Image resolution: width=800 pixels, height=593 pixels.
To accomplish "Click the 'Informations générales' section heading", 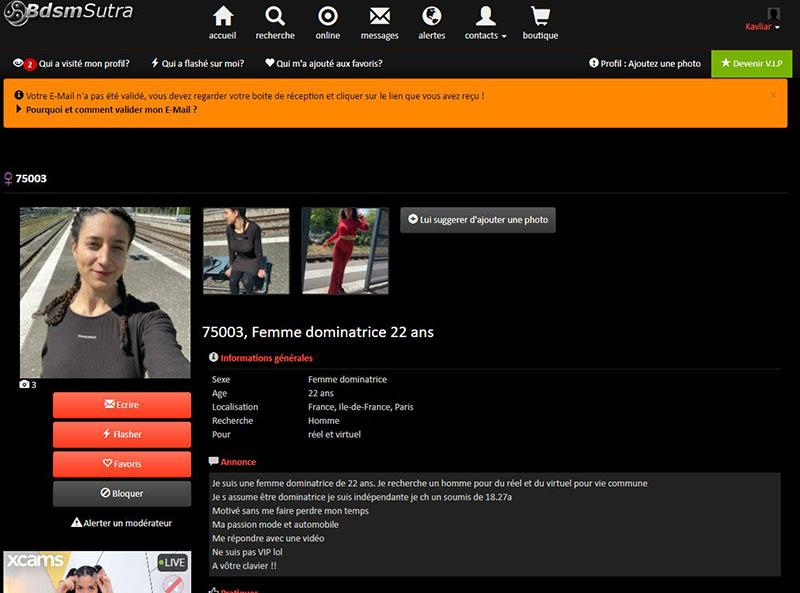I will click(266, 358).
